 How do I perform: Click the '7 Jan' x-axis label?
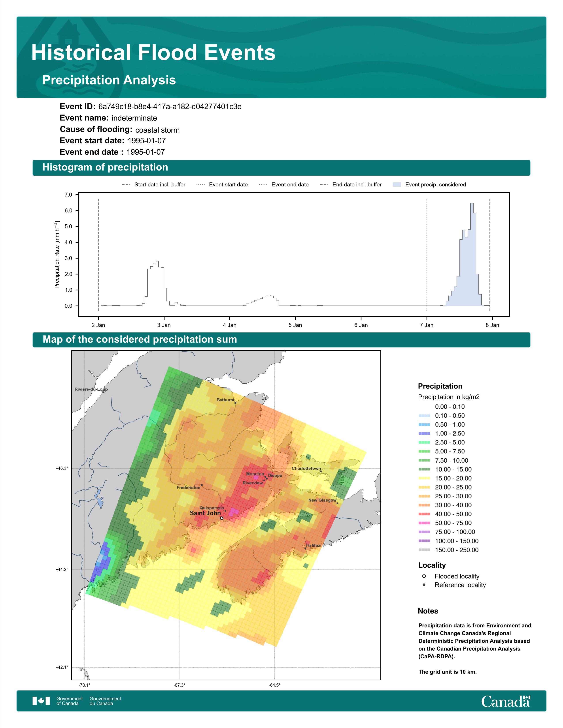pyautogui.click(x=427, y=325)
